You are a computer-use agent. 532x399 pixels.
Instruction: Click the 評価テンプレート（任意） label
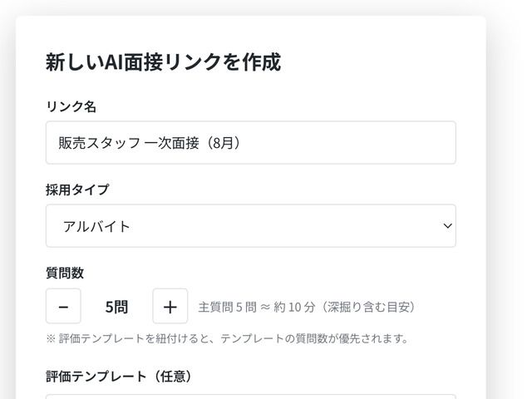coord(119,377)
